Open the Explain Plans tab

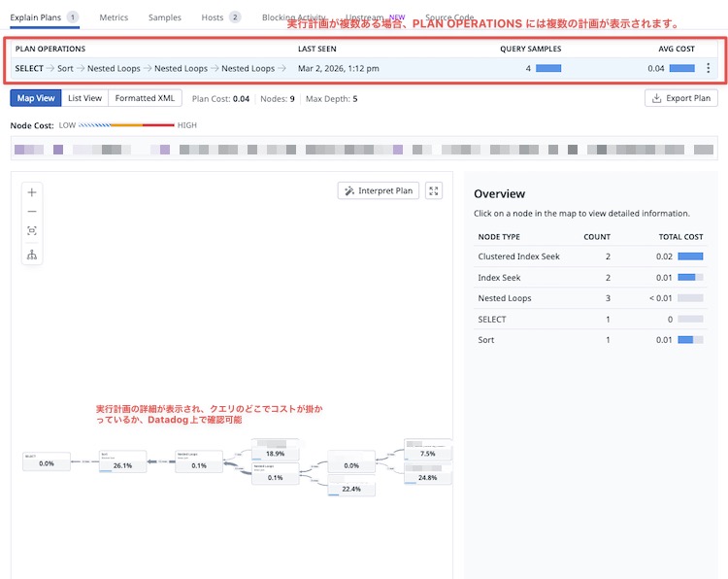pos(44,17)
